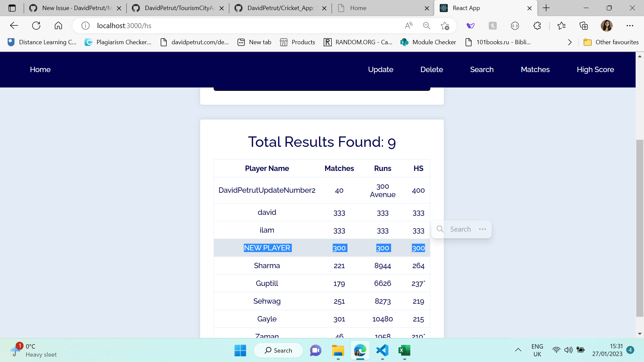The image size is (644, 362).
Task: Open the Windows Start menu
Action: (240, 351)
